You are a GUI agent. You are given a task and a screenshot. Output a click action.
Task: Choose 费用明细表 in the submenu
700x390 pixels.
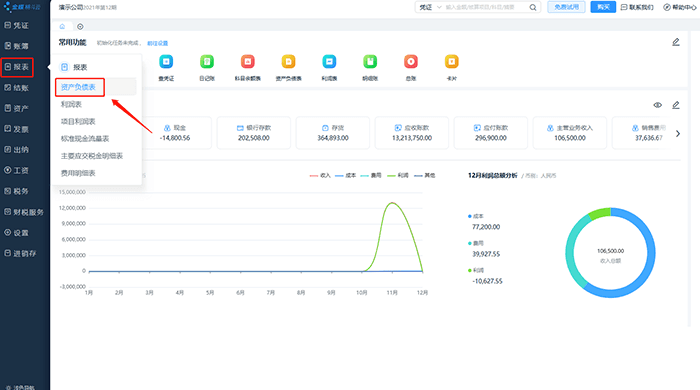point(78,173)
